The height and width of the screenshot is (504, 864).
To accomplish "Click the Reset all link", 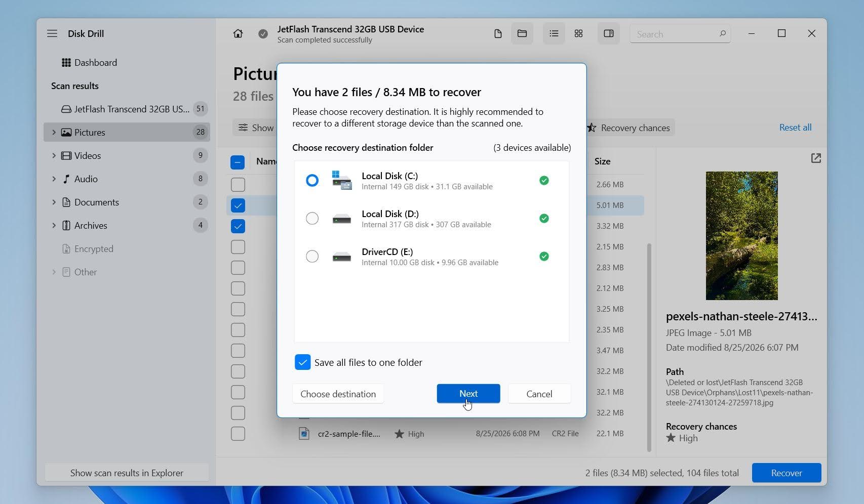I will (x=795, y=128).
